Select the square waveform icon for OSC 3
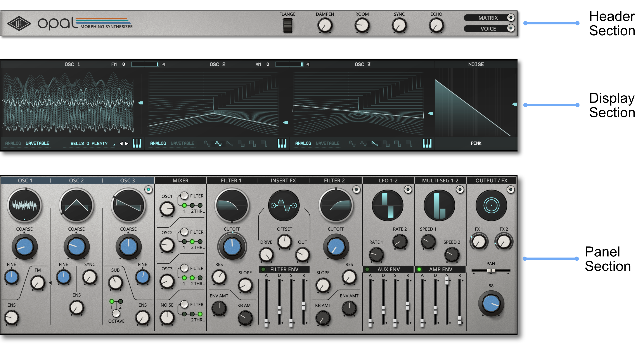The height and width of the screenshot is (345, 644). [386, 143]
